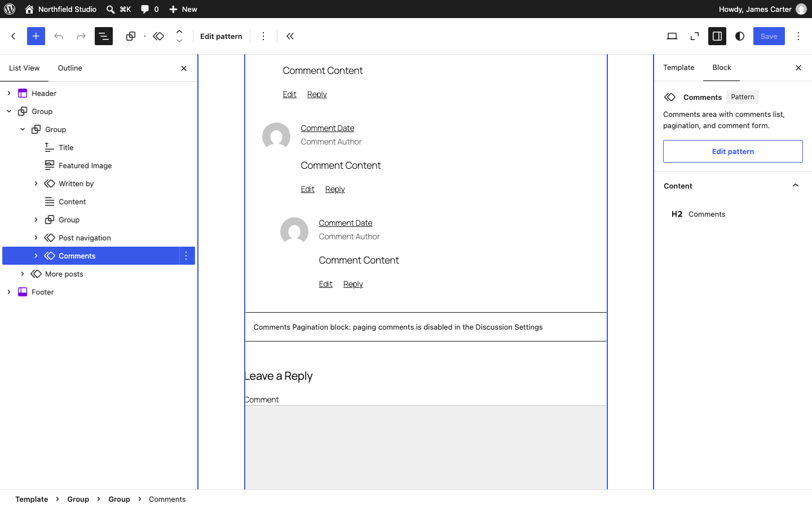Select the H2 Comments content item
This screenshot has width=812, height=508.
733,214
